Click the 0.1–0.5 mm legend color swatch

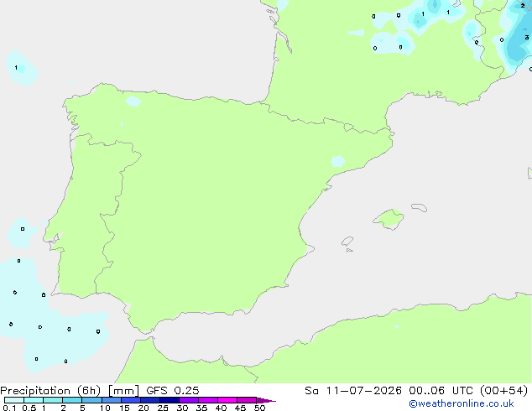click(x=14, y=400)
